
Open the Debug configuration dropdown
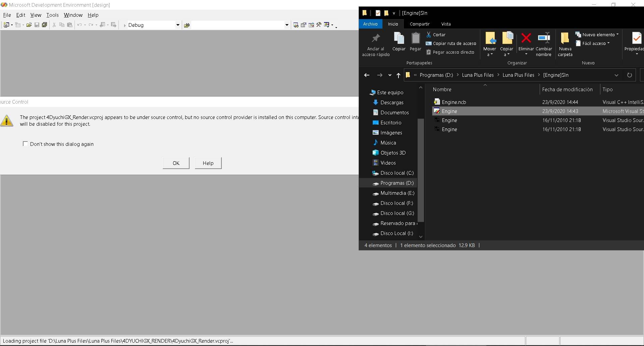pos(178,25)
